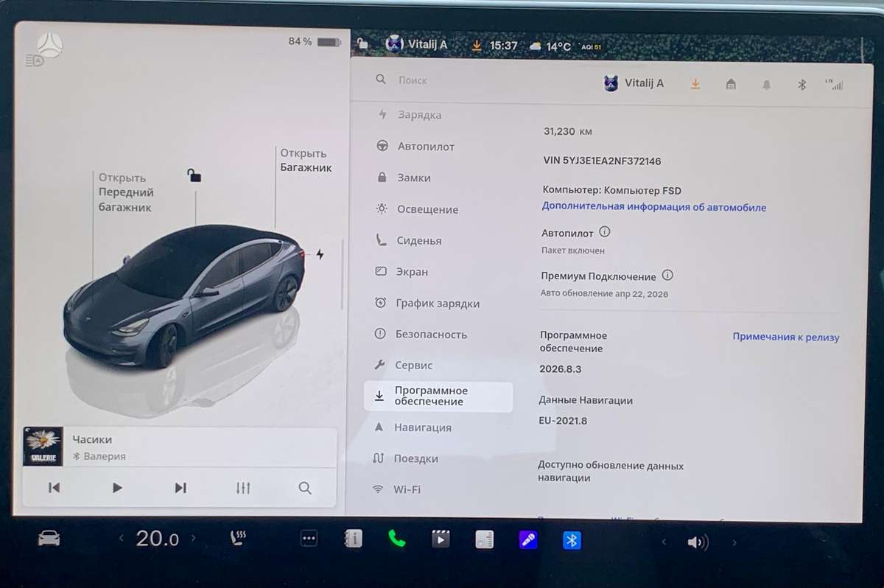Tap the 84 % battery indicator
The height and width of the screenshot is (588, 884).
click(x=315, y=41)
